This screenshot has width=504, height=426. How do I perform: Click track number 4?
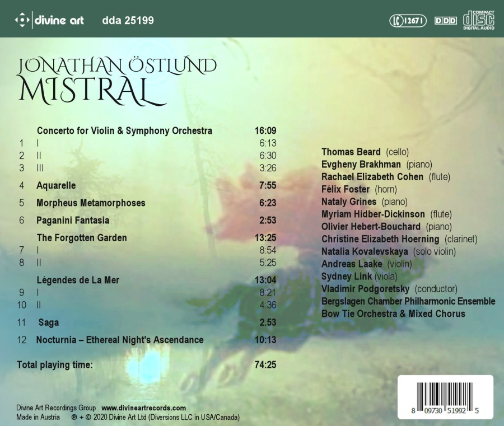(21, 186)
